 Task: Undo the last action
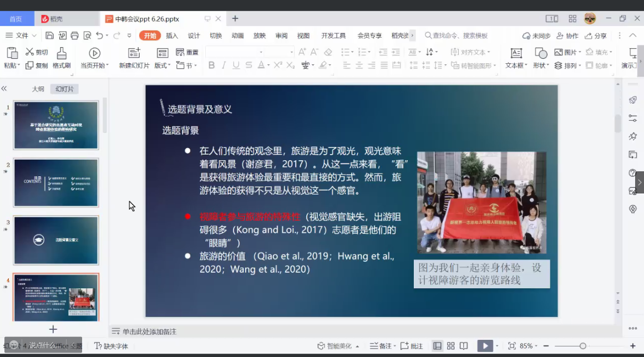pyautogui.click(x=99, y=35)
